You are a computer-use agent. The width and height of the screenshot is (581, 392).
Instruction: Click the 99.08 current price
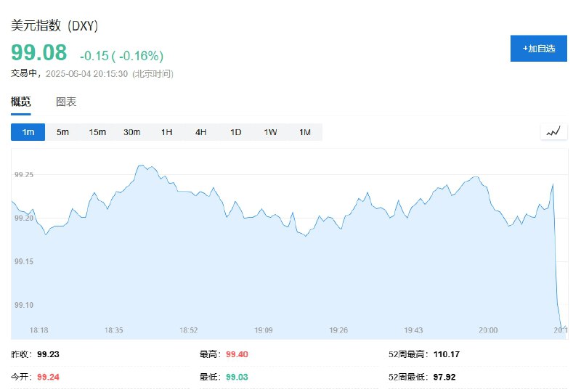point(39,52)
